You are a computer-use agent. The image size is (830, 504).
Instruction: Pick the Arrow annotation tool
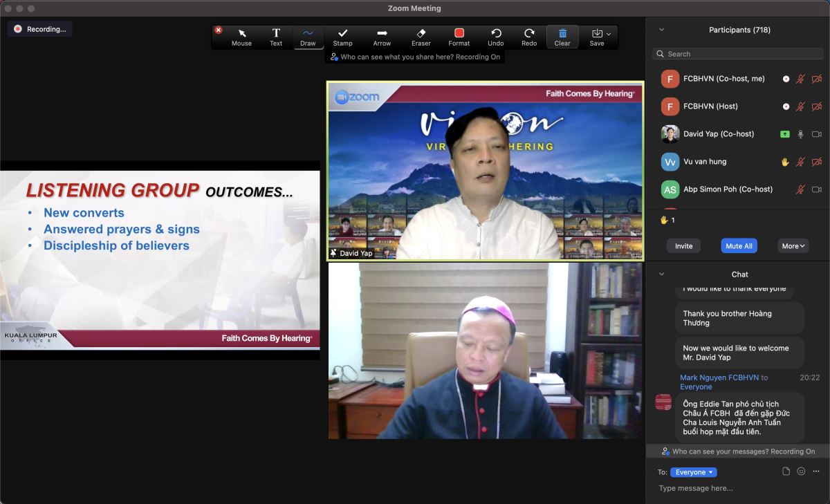[x=382, y=37]
